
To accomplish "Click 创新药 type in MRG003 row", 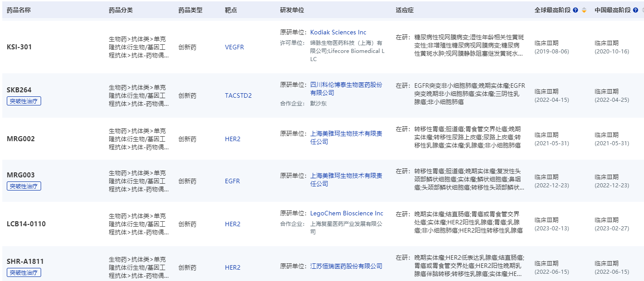I will (x=187, y=181).
